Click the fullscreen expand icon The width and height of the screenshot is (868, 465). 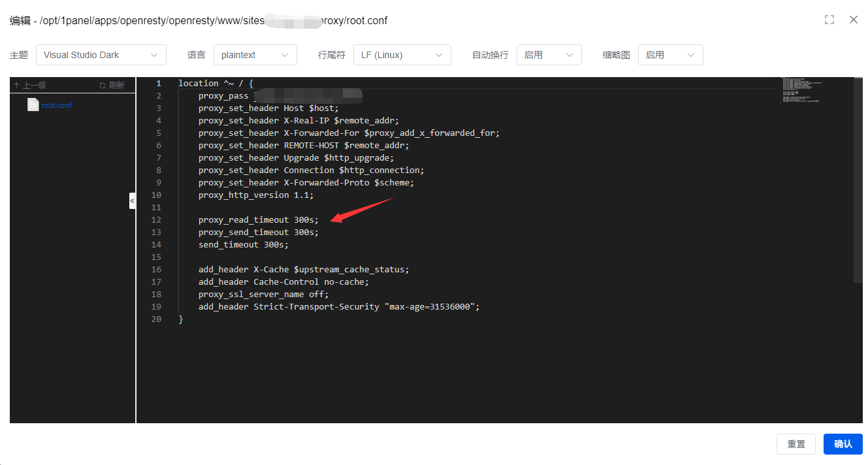coord(829,20)
